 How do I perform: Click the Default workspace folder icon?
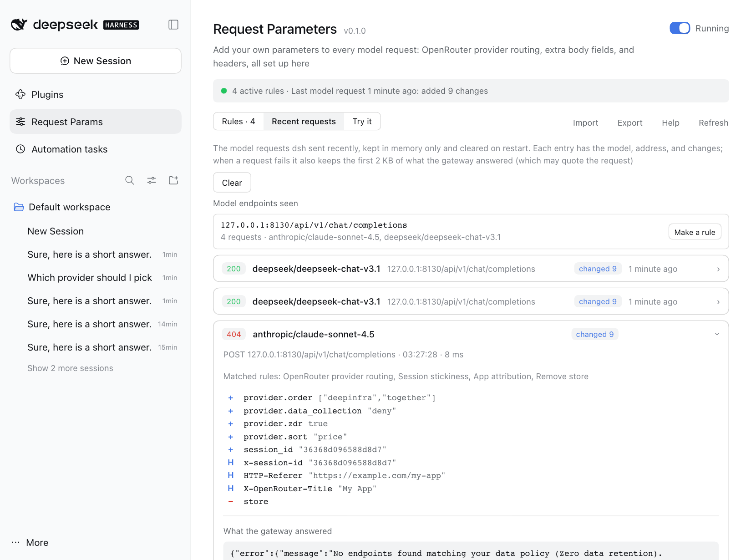tap(19, 207)
